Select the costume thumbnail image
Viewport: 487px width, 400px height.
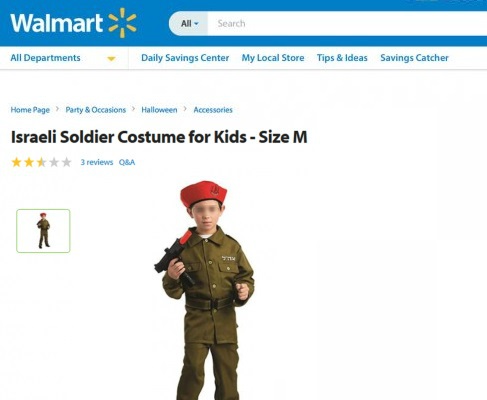[43, 231]
